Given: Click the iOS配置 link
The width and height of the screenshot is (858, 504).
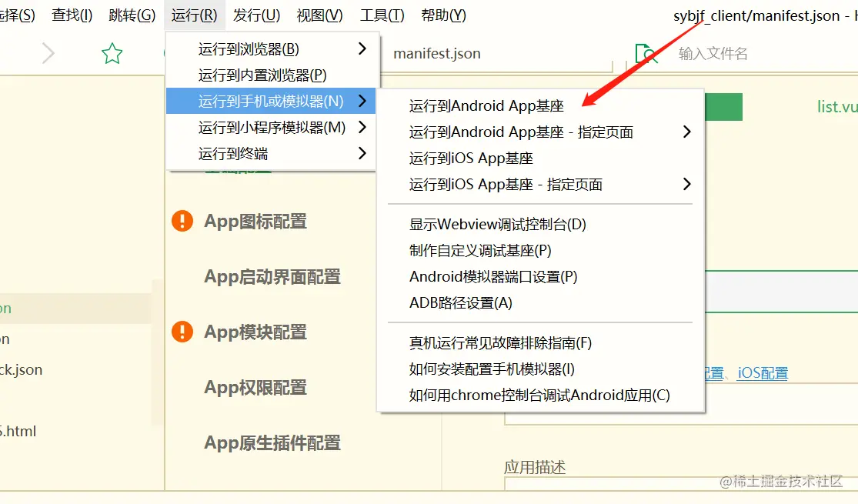Looking at the screenshot, I should point(763,373).
